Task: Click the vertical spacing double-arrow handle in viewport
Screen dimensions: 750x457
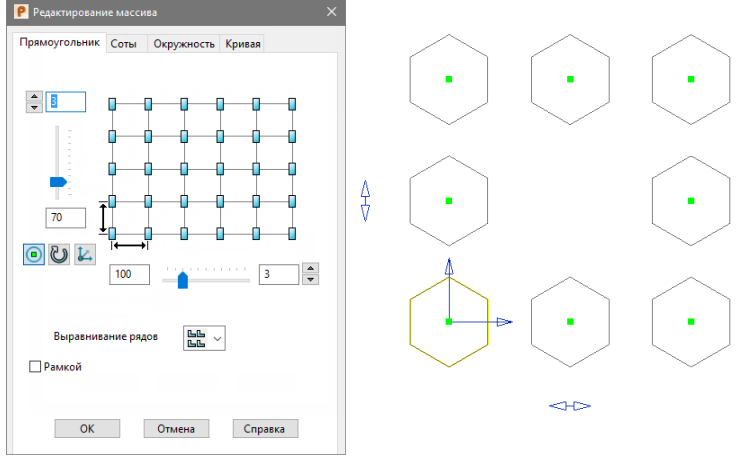Action: [x=365, y=201]
